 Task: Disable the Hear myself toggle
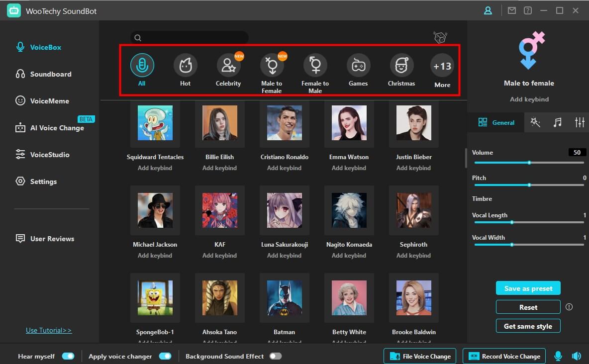69,356
